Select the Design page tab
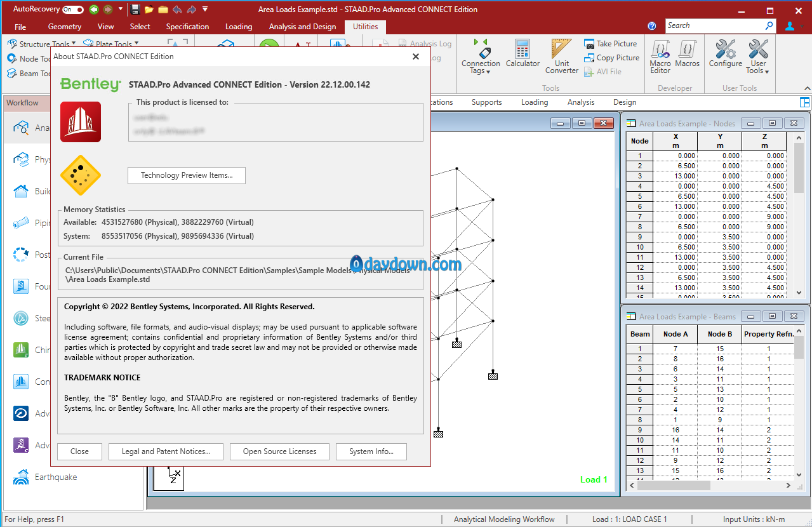 [625, 102]
